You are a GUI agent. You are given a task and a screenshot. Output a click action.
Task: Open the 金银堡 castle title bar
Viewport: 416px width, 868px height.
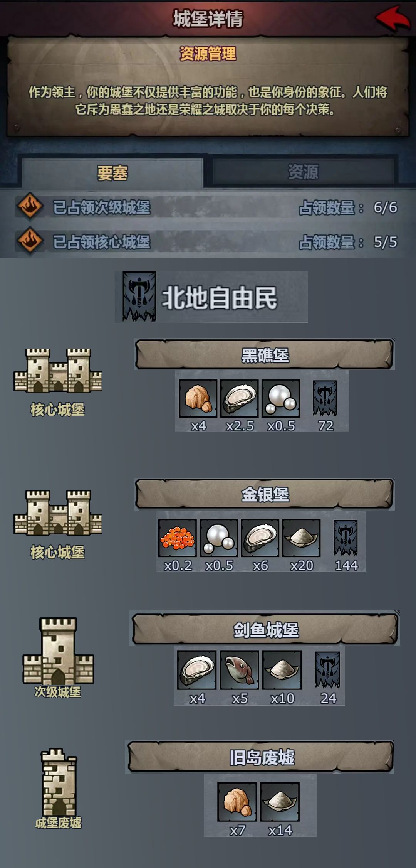(264, 495)
